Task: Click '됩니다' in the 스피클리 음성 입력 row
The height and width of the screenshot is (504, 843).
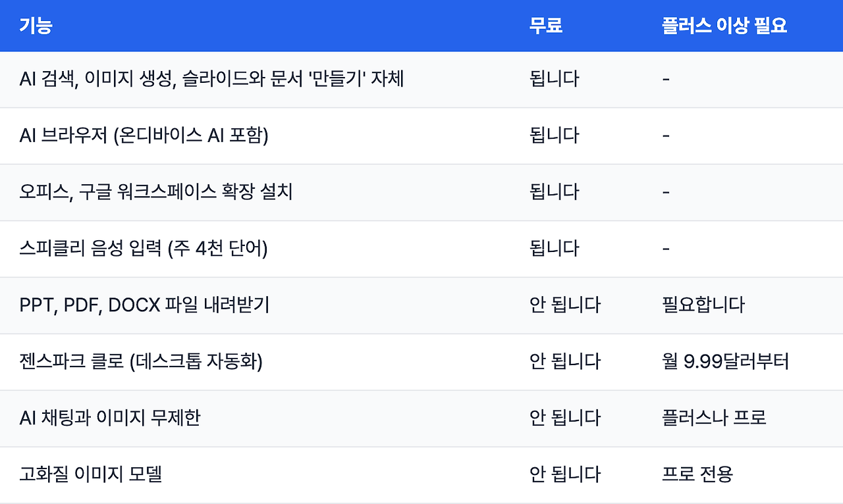Action: coord(555,249)
